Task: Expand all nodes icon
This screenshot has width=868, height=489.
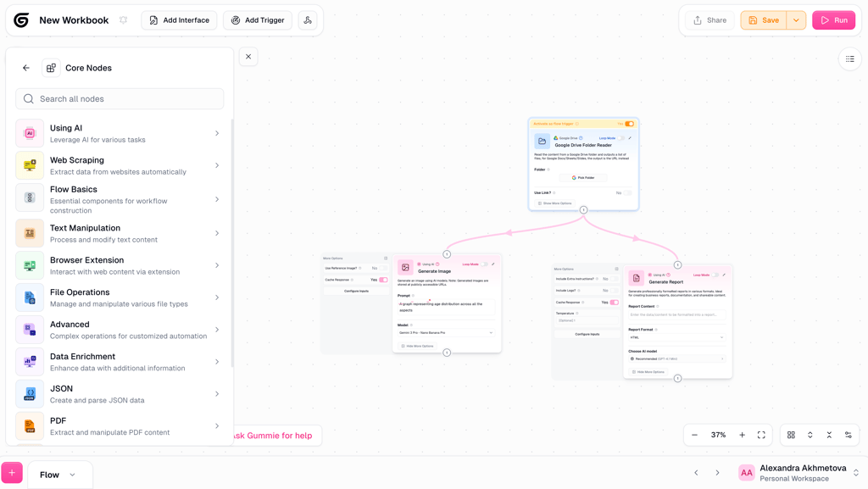Action: pyautogui.click(x=810, y=435)
